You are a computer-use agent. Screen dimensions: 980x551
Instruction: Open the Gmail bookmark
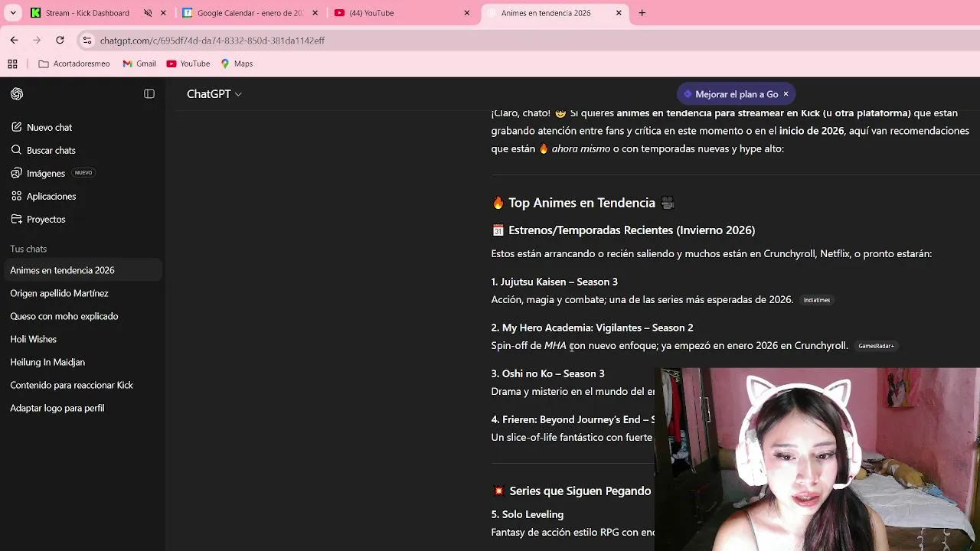(139, 64)
